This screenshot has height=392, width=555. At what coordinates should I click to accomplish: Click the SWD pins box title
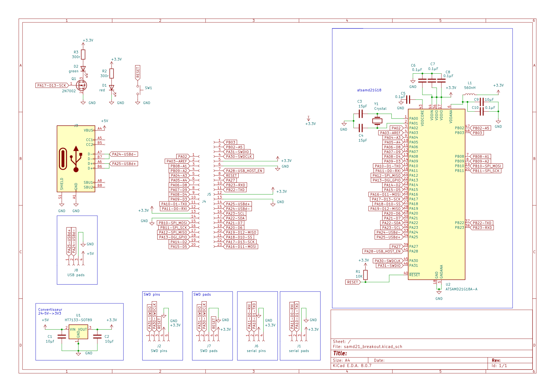(x=152, y=294)
